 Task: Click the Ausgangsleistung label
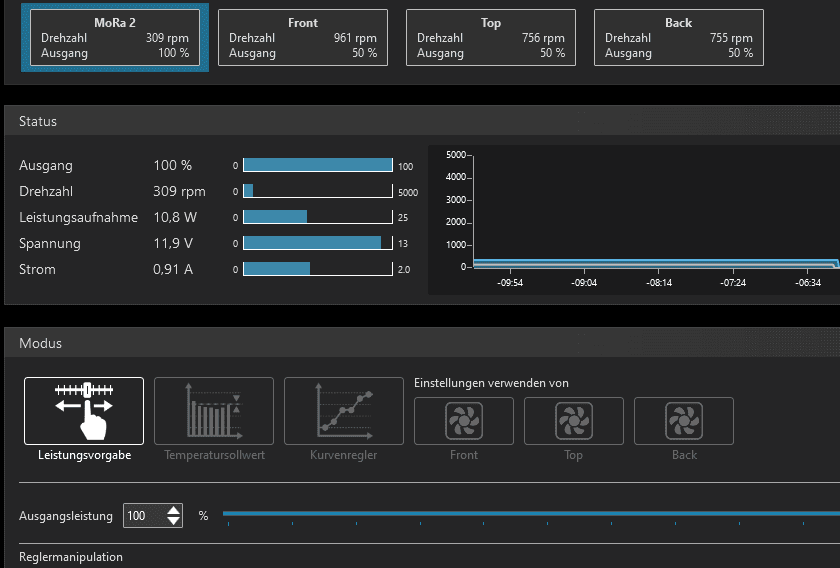click(x=66, y=516)
